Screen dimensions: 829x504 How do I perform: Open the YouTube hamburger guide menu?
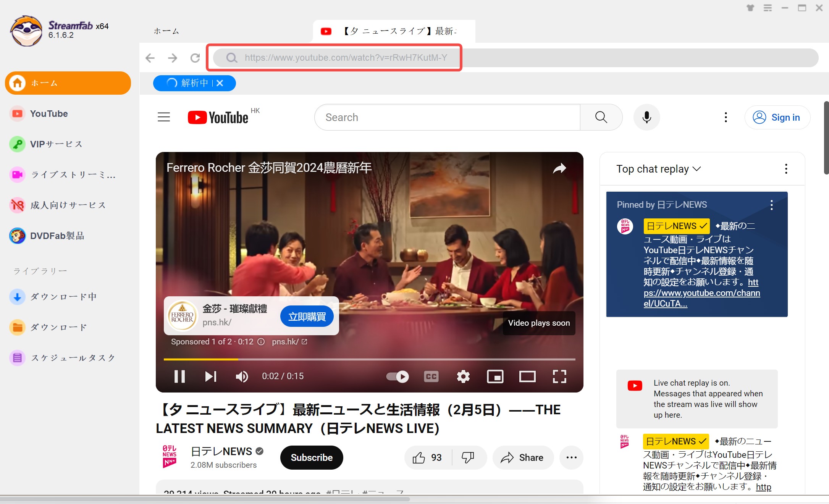point(164,117)
